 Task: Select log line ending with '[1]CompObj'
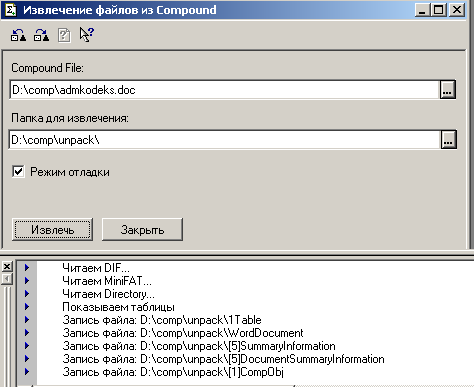[x=173, y=372]
